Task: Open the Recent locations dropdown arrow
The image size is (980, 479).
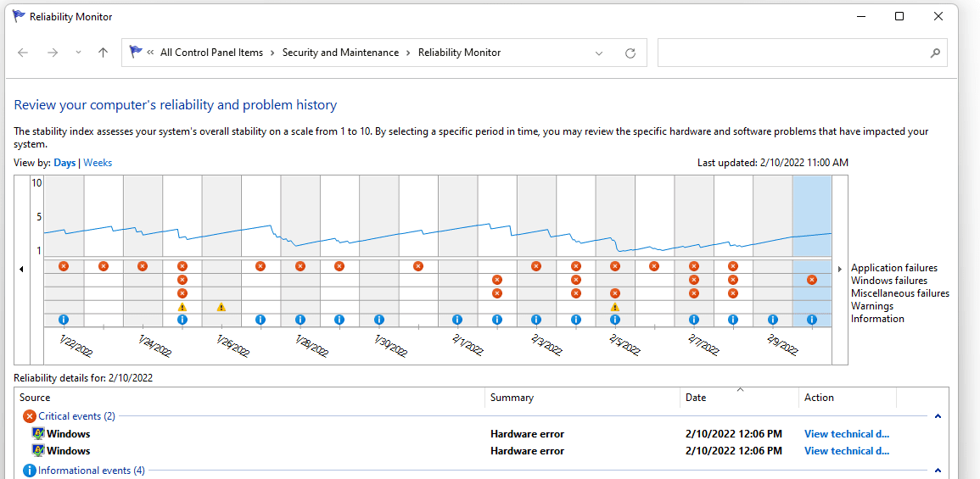Action: coord(78,53)
